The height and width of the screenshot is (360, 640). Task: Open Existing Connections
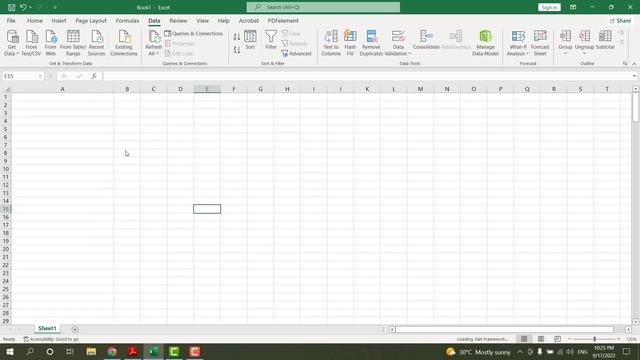click(x=124, y=42)
